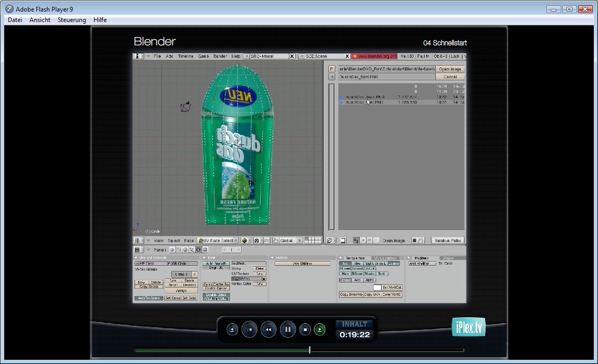Toggle the Auto Smooth option
This screenshot has height=364, width=598.
[x=216, y=263]
